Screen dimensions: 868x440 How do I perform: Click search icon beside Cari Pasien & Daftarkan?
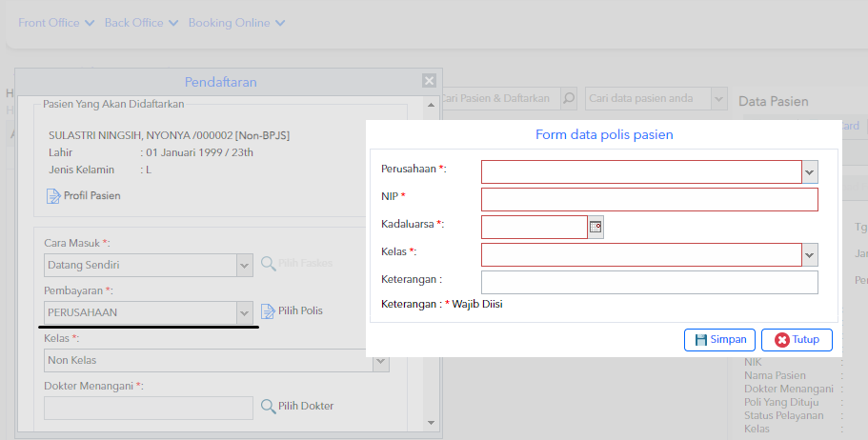pyautogui.click(x=568, y=98)
